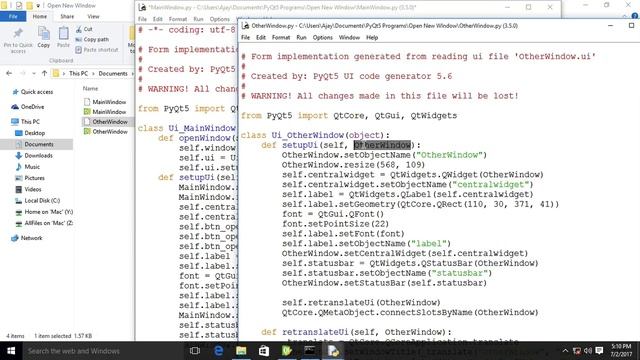Image resolution: width=640 pixels, height=360 pixels.
Task: Open File menu in OtherWindow.py editor
Action: (245, 38)
